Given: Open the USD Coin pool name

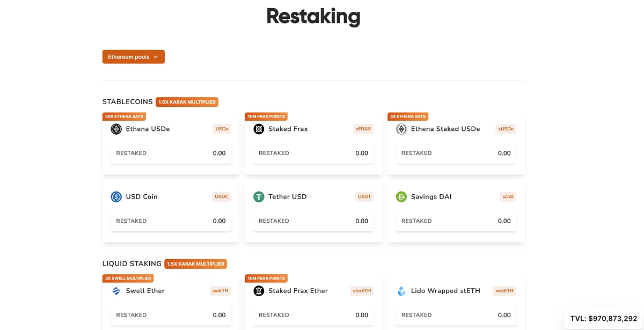Looking at the screenshot, I should click(142, 197).
